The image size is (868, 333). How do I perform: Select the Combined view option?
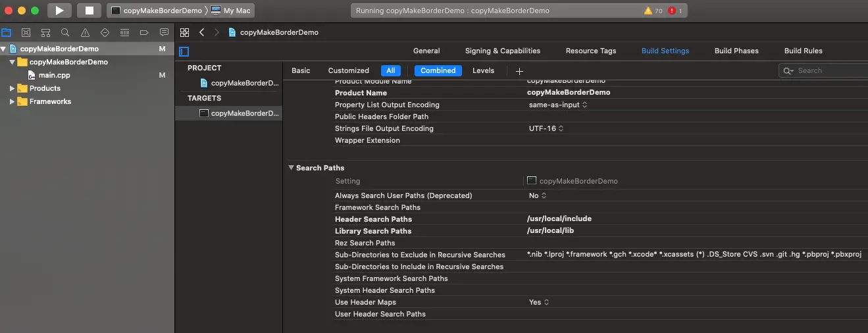(438, 70)
